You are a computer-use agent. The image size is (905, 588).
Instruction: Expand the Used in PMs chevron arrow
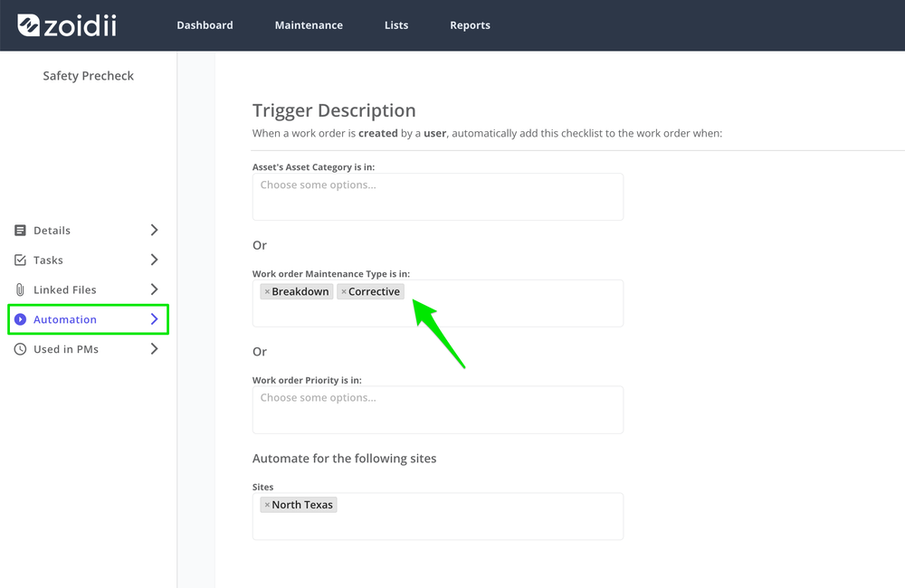click(154, 349)
